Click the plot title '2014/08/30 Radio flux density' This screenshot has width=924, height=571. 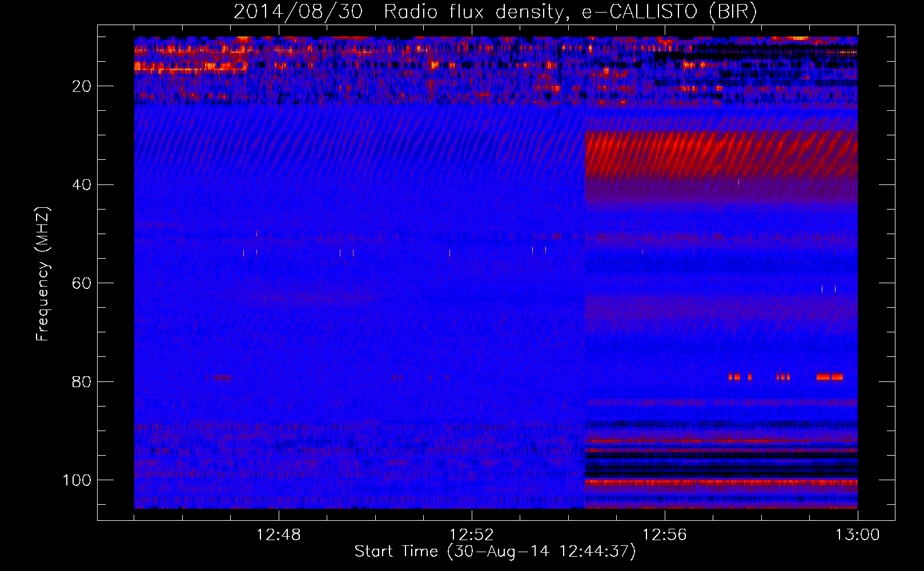tap(398, 11)
